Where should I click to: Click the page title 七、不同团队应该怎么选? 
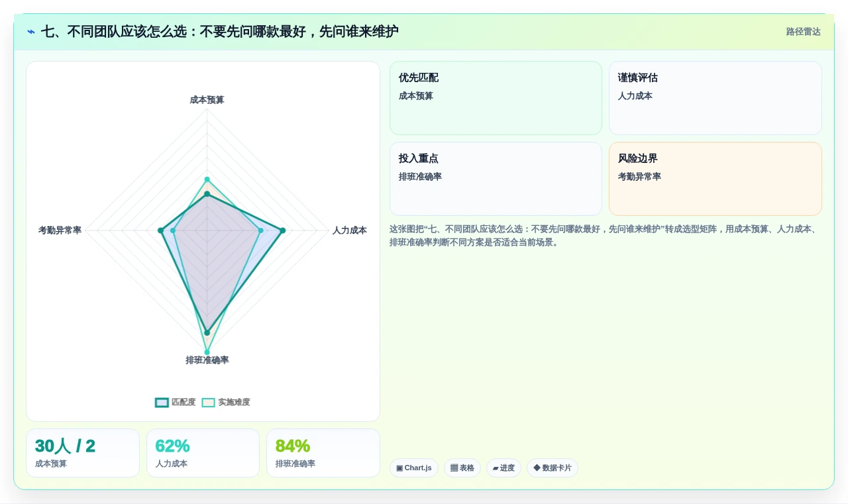tap(219, 32)
